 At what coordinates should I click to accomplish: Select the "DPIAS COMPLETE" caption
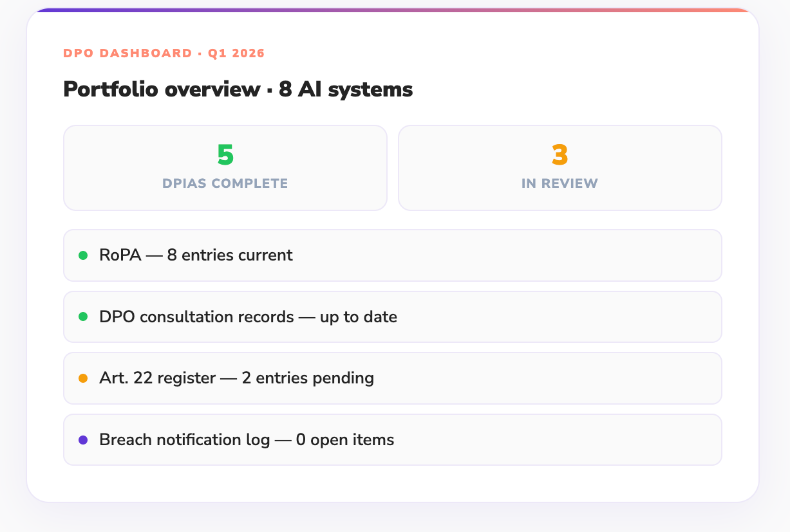click(225, 183)
